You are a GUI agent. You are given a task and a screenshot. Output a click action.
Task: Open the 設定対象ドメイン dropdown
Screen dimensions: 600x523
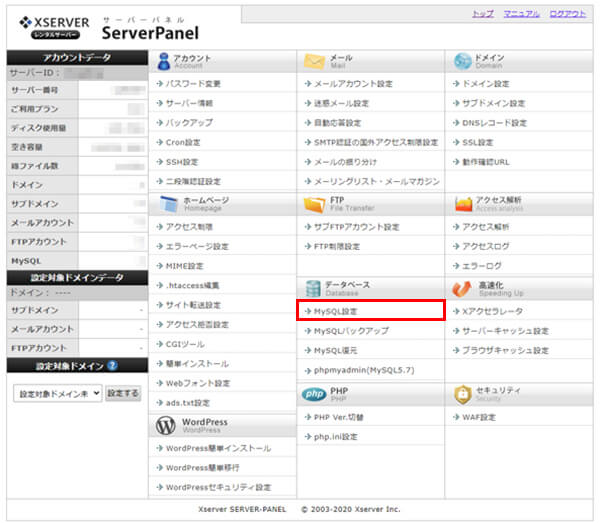[58, 393]
